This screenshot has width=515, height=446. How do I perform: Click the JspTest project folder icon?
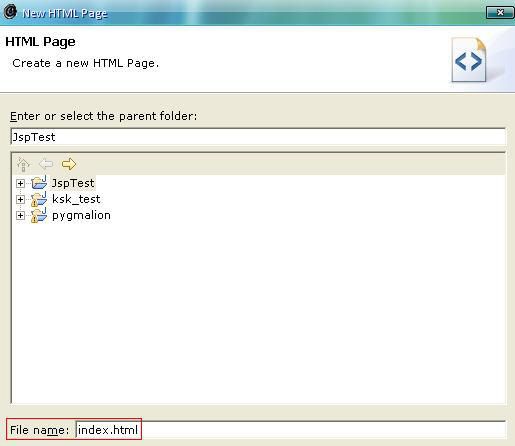tap(39, 183)
